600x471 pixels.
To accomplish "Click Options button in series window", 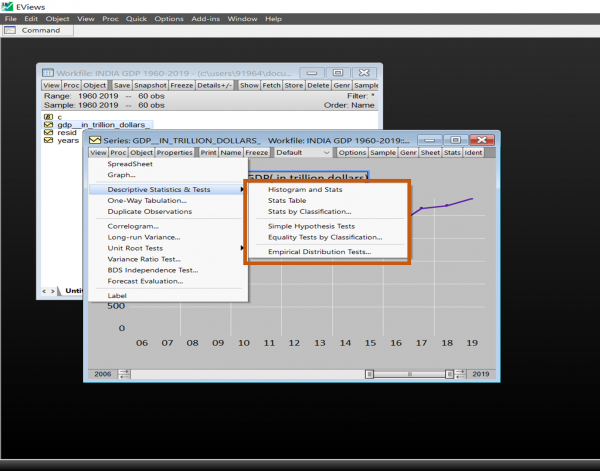I will tap(352, 152).
